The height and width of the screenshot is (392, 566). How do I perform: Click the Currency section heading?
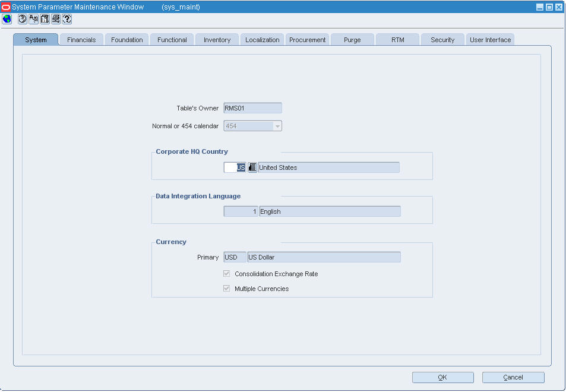[x=171, y=242]
